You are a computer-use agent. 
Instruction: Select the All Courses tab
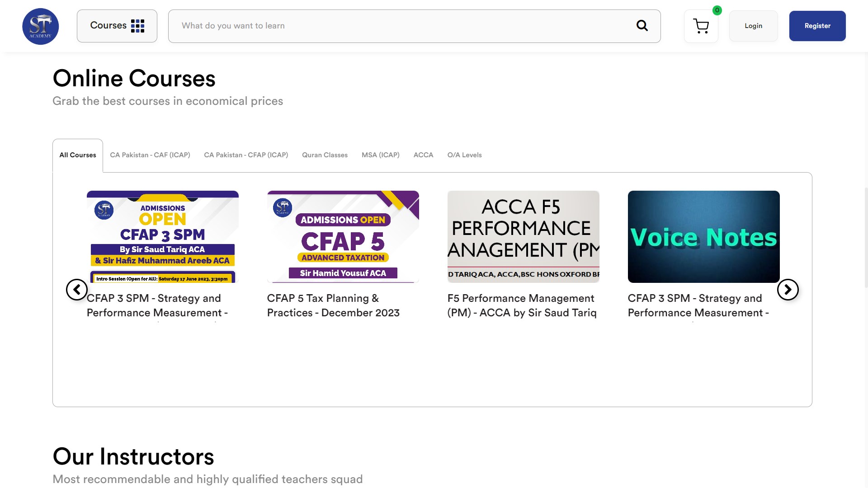click(x=78, y=155)
